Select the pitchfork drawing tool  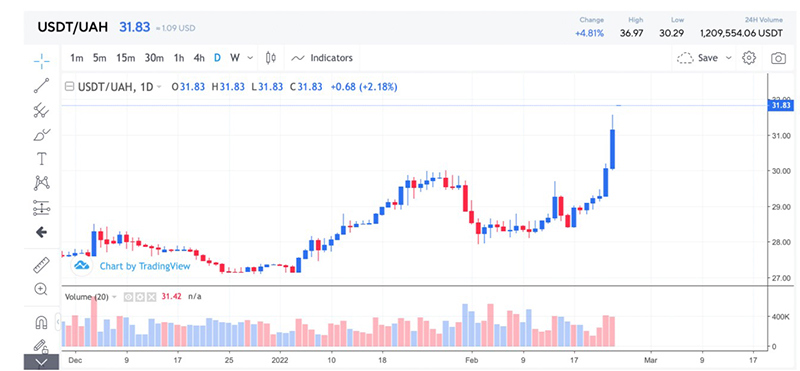tap(41, 110)
